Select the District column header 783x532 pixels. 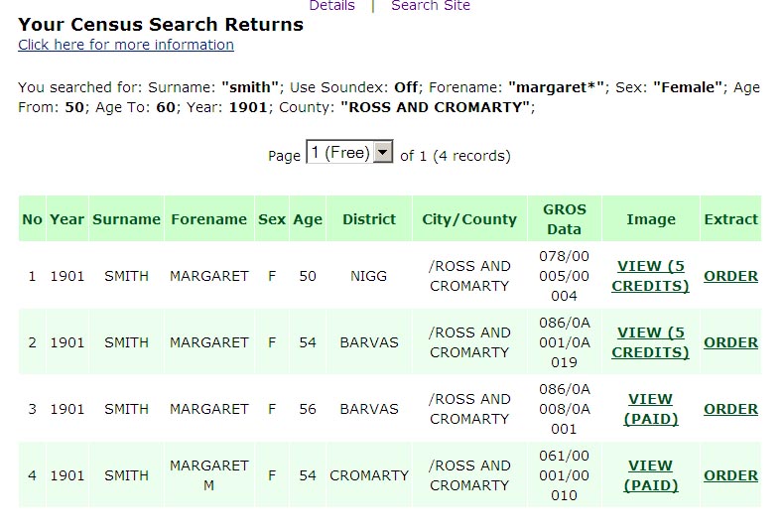pos(369,218)
